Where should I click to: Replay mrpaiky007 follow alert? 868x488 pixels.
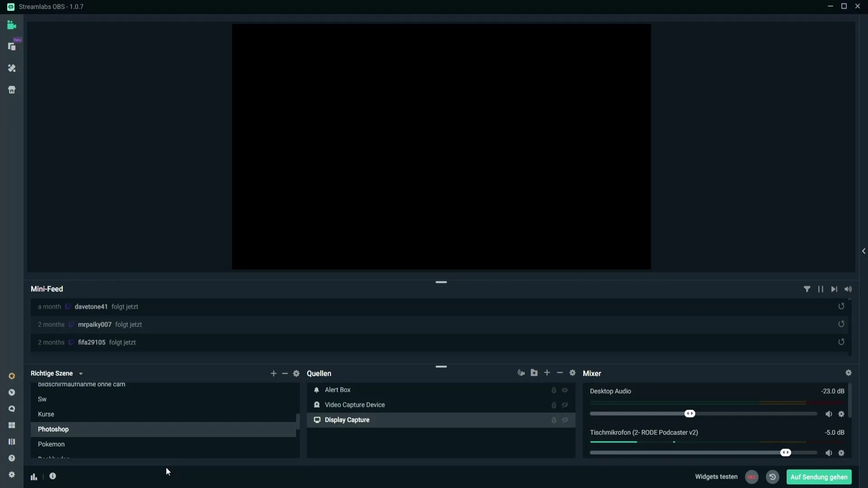coord(841,324)
